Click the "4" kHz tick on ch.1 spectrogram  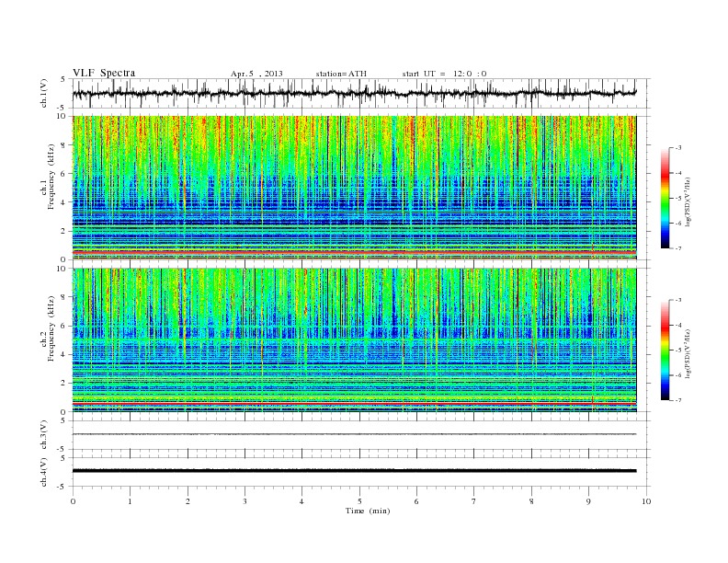click(x=64, y=202)
